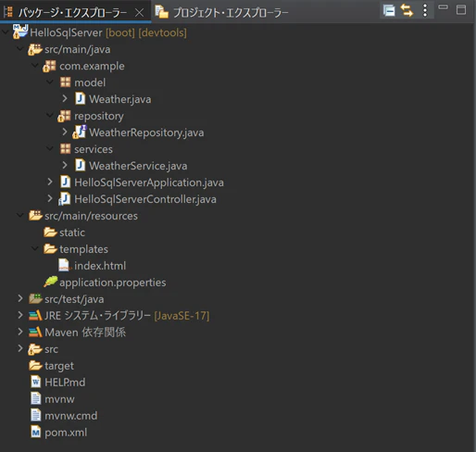This screenshot has height=452, width=476.
Task: Switch to the プロジェクト・エクスプローラー tab
Action: point(221,12)
